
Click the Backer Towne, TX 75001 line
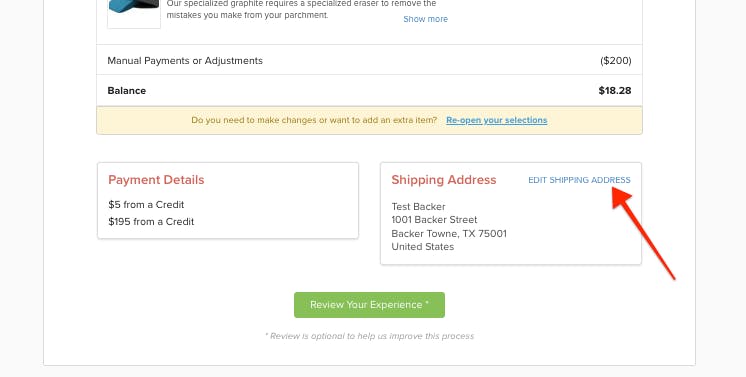[x=449, y=233]
